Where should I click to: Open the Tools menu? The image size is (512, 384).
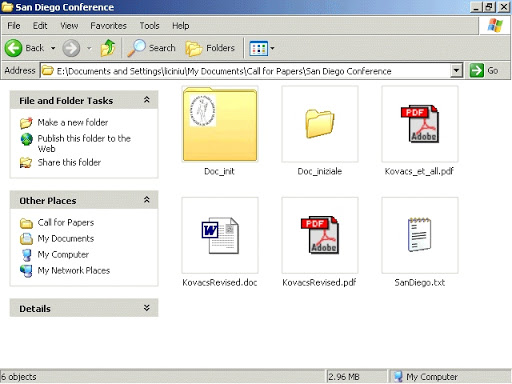click(149, 26)
